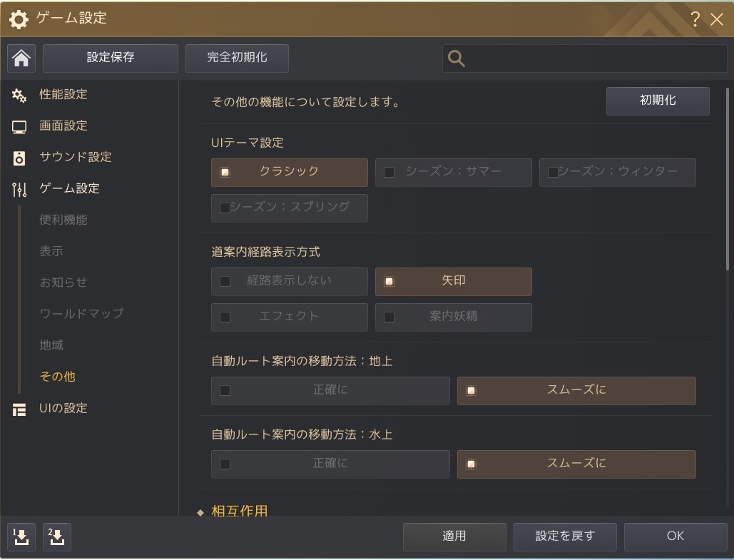Image resolution: width=734 pixels, height=560 pixels.
Task: Expand the 性能設定 sidebar category
Action: point(63,94)
